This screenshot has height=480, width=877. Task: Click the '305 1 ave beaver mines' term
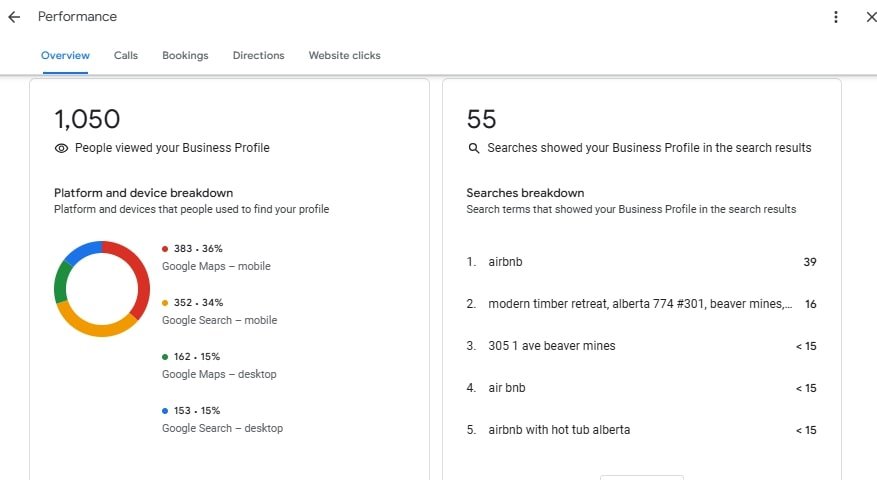tap(552, 346)
